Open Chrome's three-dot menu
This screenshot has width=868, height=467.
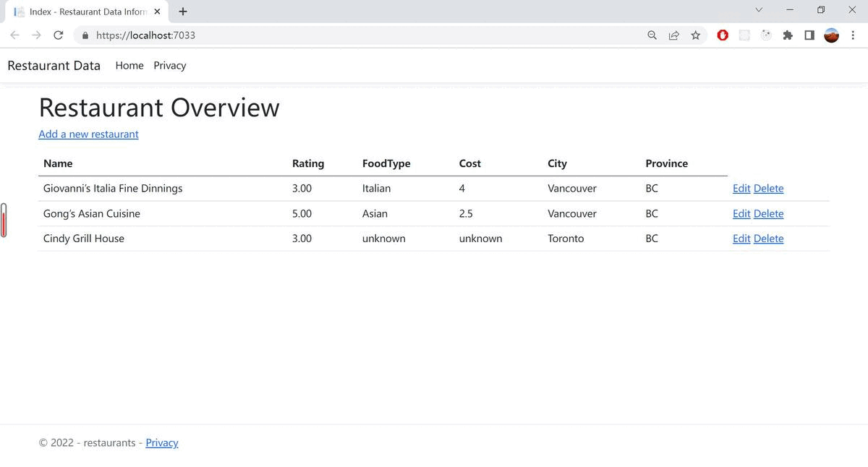point(854,35)
